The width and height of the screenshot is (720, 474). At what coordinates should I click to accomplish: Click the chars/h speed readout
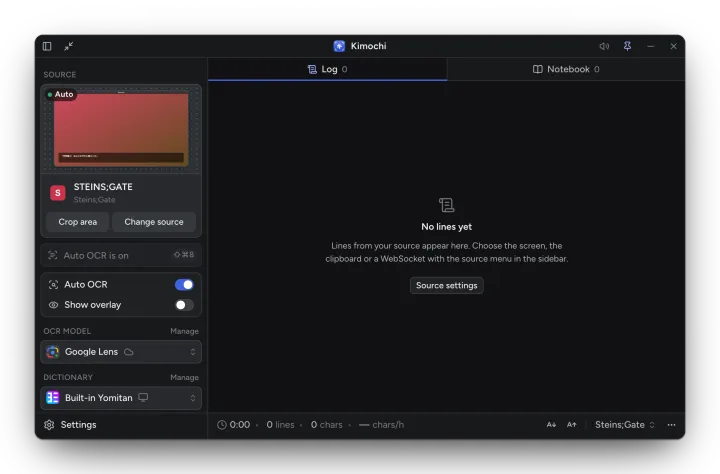[x=382, y=425]
